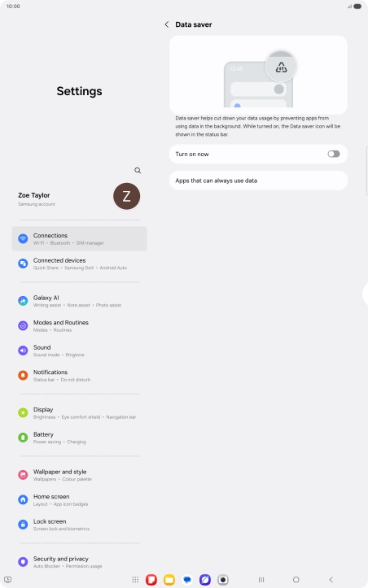368x588 pixels.
Task: Tap the recent apps navigation button
Action: [261, 580]
